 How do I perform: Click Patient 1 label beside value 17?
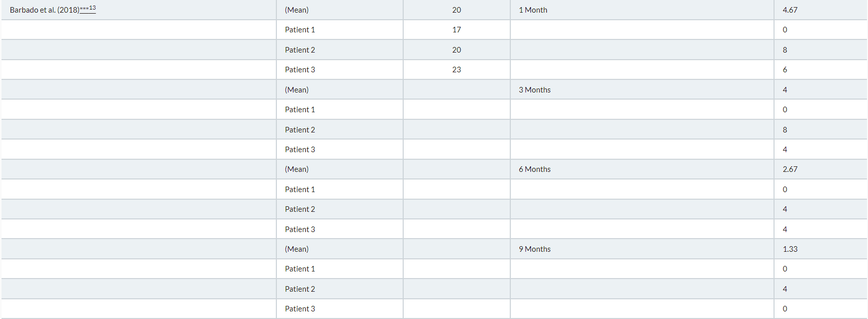coord(300,30)
